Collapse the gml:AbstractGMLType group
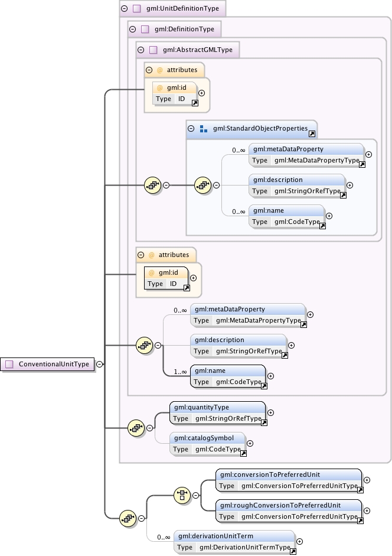392x556 pixels. pyautogui.click(x=141, y=50)
